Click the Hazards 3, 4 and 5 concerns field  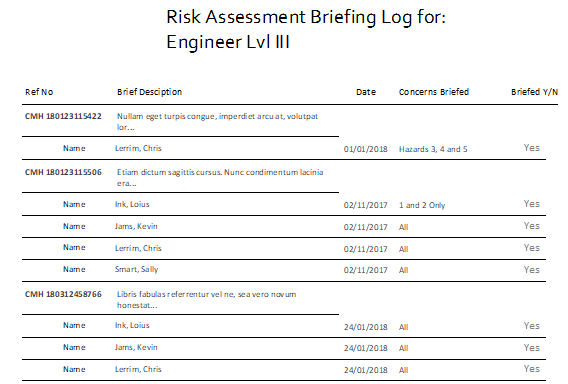coord(433,149)
